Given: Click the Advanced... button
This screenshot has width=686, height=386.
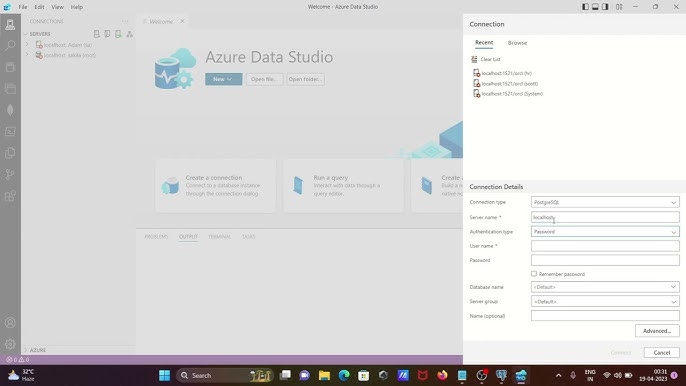Looking at the screenshot, I should click(x=657, y=331).
